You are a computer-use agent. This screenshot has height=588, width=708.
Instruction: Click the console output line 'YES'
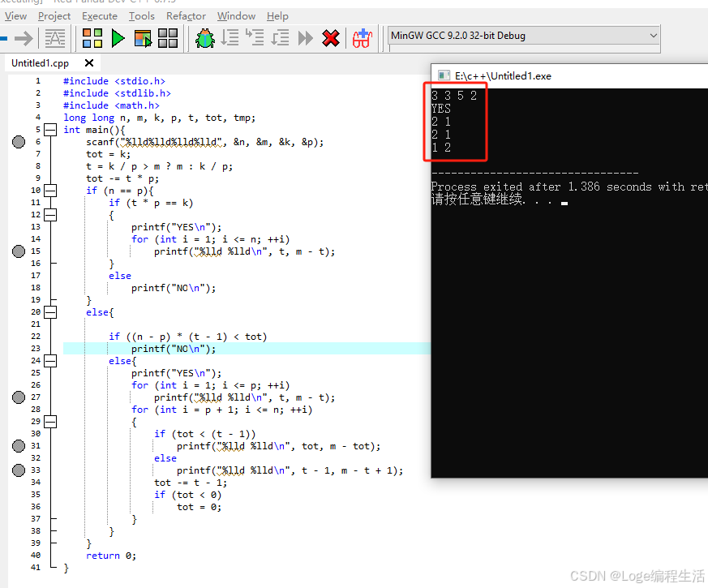[x=440, y=109]
